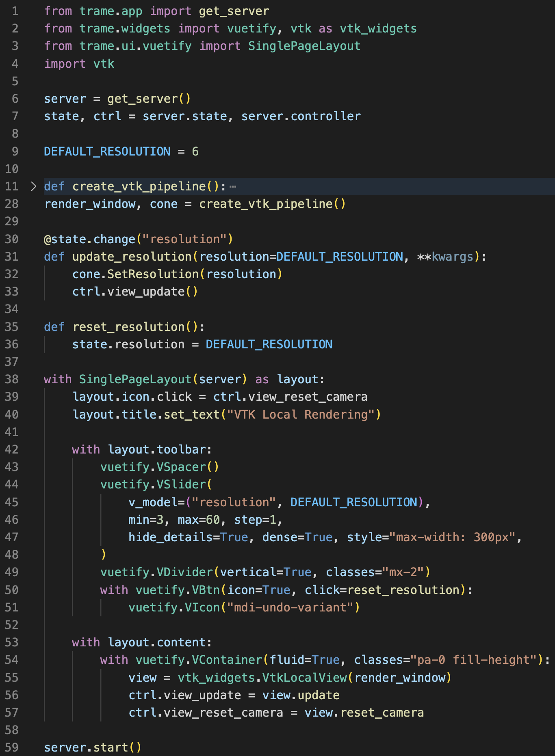Click line number 1 in the gutter

click(15, 11)
